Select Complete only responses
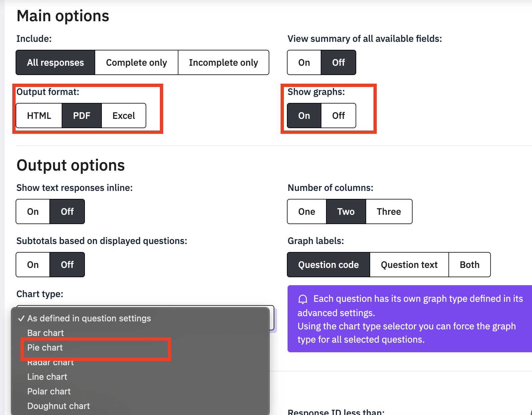 (136, 62)
